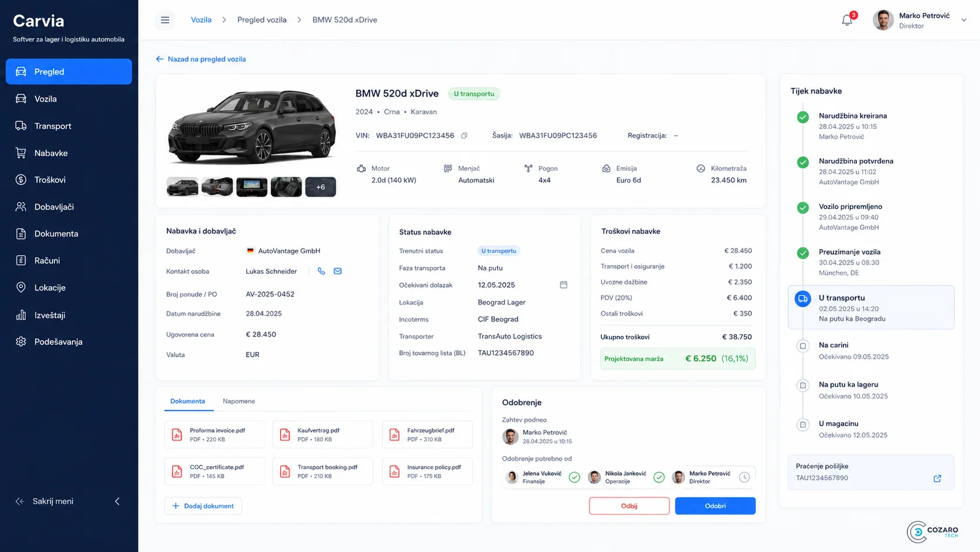Viewport: 980px width, 552px height.
Task: Click the Lokacije pin icon
Action: [x=21, y=287]
